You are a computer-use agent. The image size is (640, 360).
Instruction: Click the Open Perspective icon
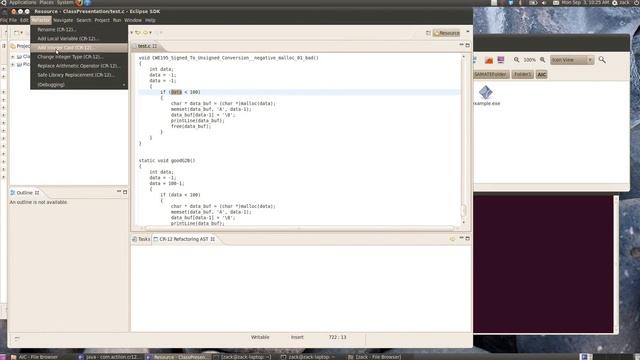(x=428, y=33)
